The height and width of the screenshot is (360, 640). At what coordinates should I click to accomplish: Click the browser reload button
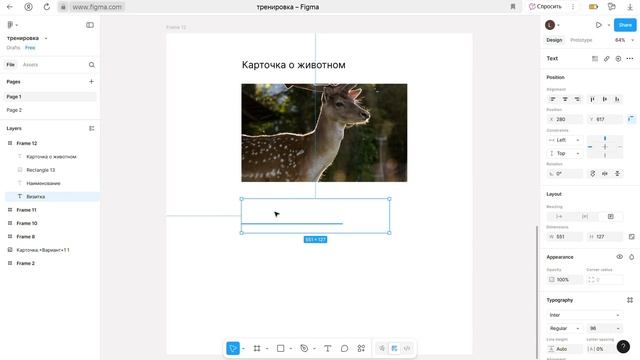tap(47, 7)
